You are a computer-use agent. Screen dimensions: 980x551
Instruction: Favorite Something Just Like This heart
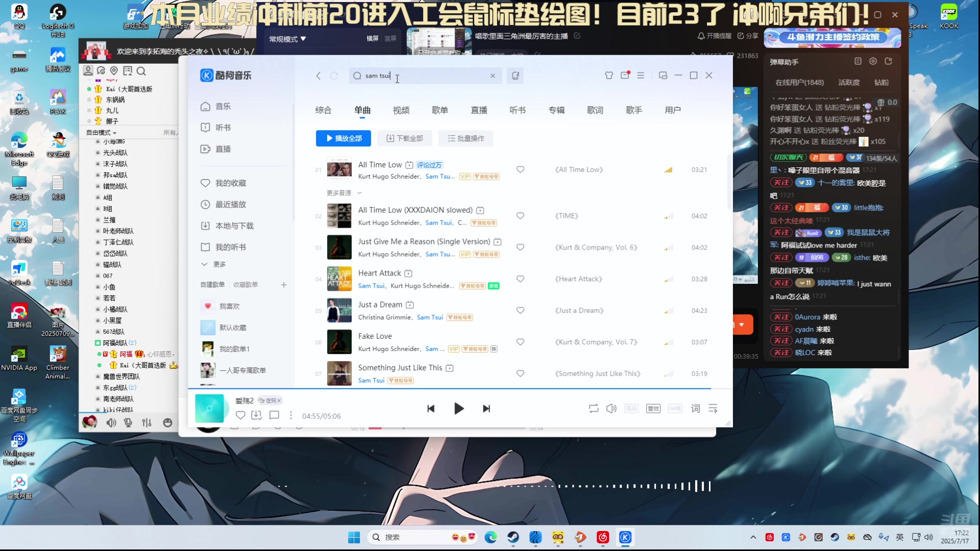pos(520,373)
